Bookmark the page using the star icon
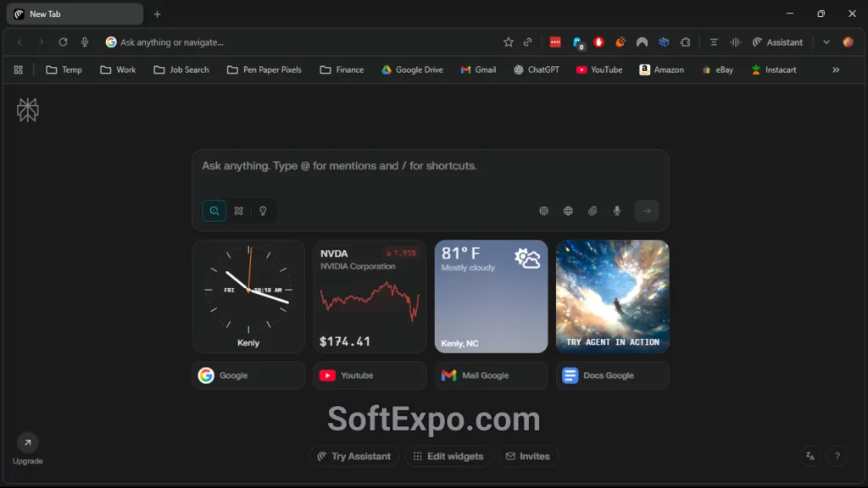The height and width of the screenshot is (488, 868). point(509,42)
